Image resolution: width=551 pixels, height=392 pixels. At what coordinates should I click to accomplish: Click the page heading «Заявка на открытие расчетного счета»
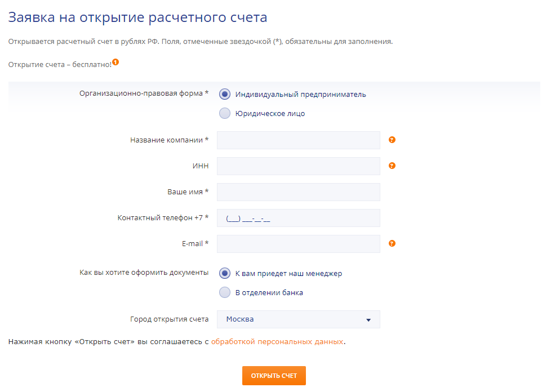click(137, 17)
